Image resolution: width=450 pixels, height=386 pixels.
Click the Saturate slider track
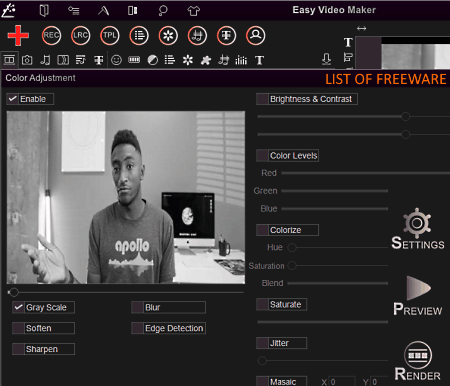pos(323,322)
